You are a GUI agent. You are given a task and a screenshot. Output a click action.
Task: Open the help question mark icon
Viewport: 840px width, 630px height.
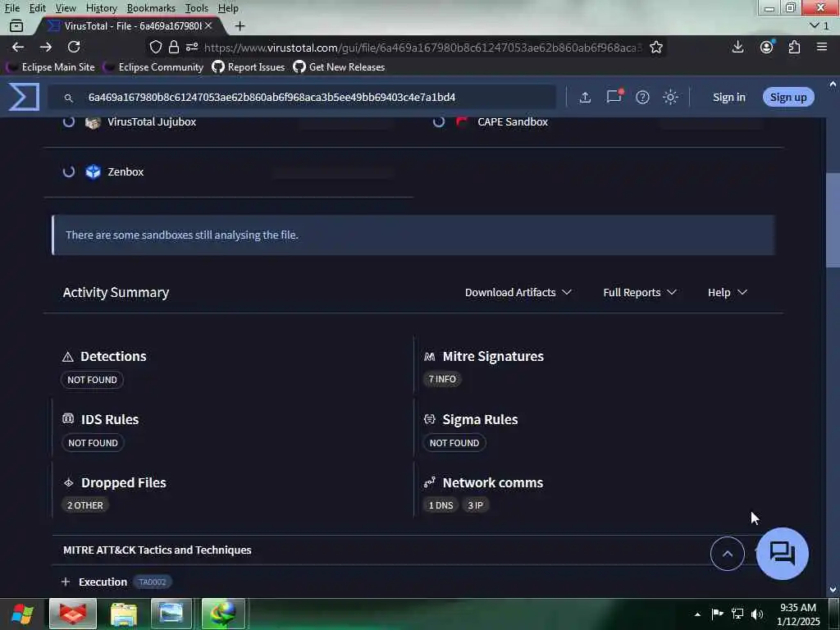[642, 97]
